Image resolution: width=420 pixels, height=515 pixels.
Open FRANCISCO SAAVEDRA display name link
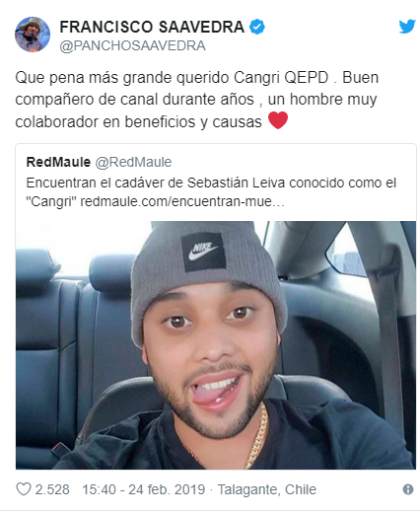pos(152,27)
